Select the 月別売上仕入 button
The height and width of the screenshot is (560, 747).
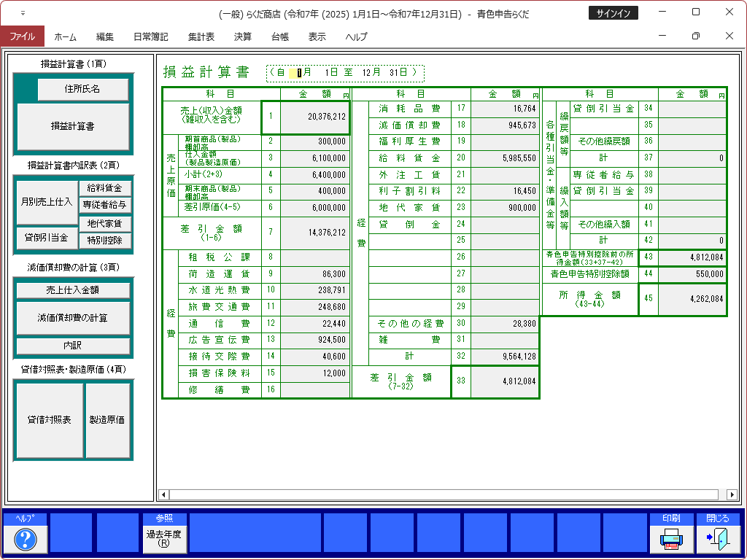[46, 201]
